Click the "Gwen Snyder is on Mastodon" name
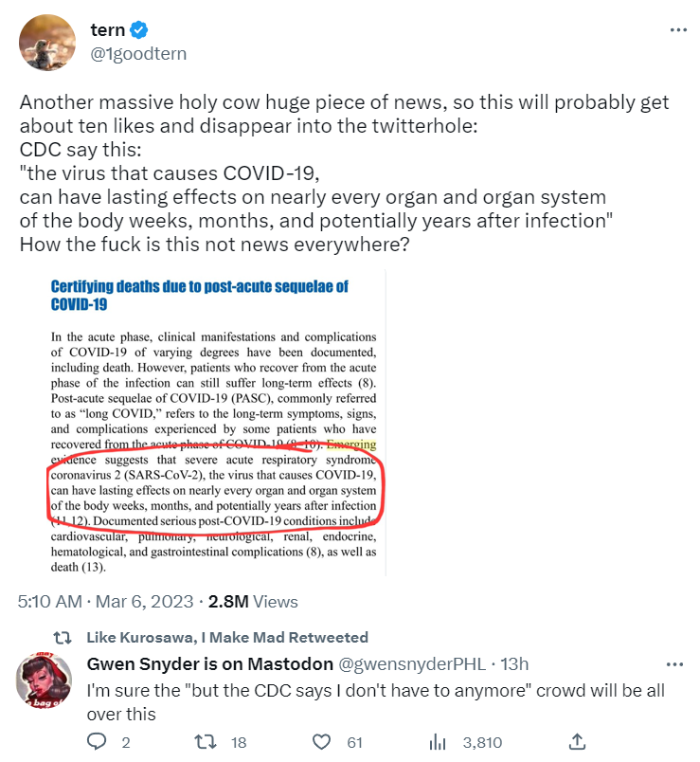Viewport: 700px width, 762px height. coord(209,663)
